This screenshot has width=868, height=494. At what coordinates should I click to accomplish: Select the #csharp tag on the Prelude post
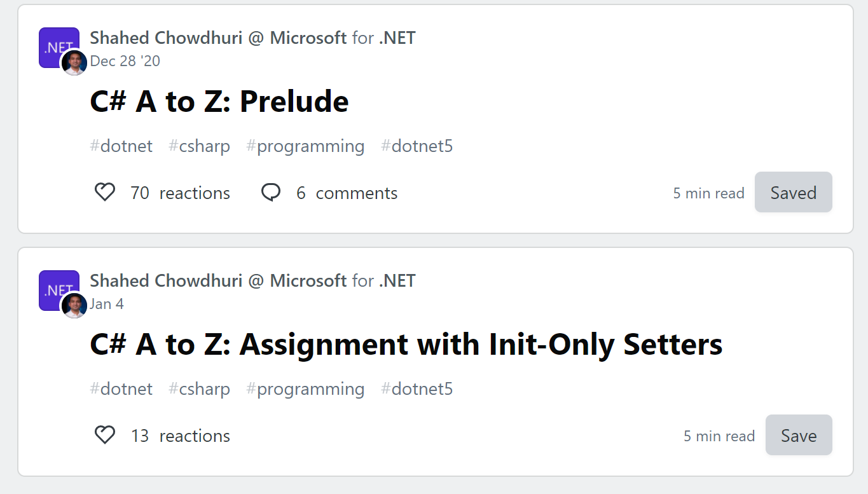click(199, 146)
